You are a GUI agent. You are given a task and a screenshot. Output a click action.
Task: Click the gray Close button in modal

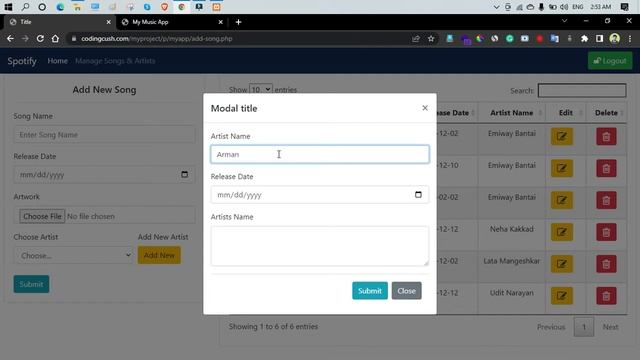(x=407, y=291)
